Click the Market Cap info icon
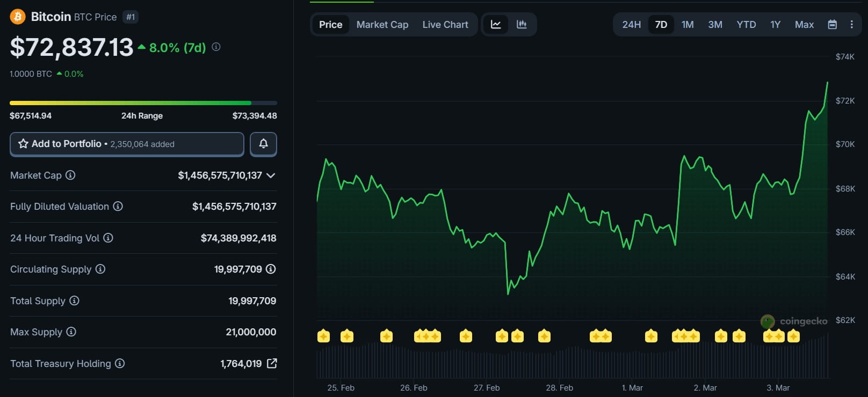Image resolution: width=868 pixels, height=397 pixels. pyautogui.click(x=70, y=175)
